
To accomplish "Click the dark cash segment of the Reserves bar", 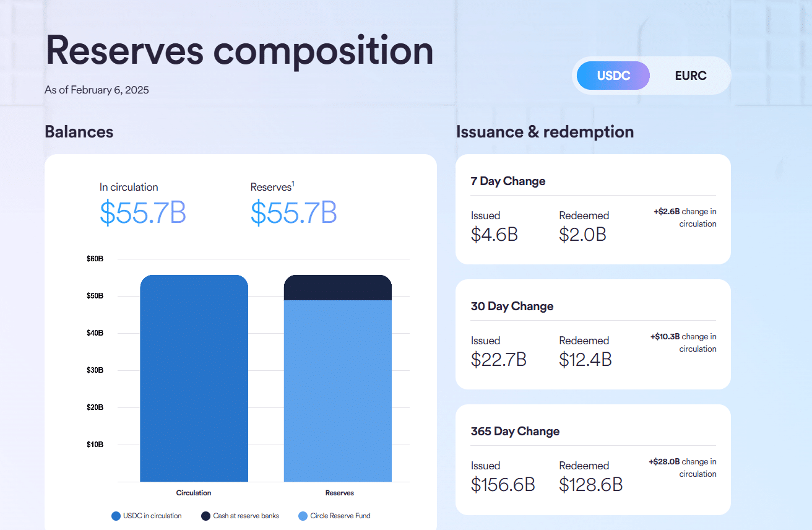I will (338, 287).
